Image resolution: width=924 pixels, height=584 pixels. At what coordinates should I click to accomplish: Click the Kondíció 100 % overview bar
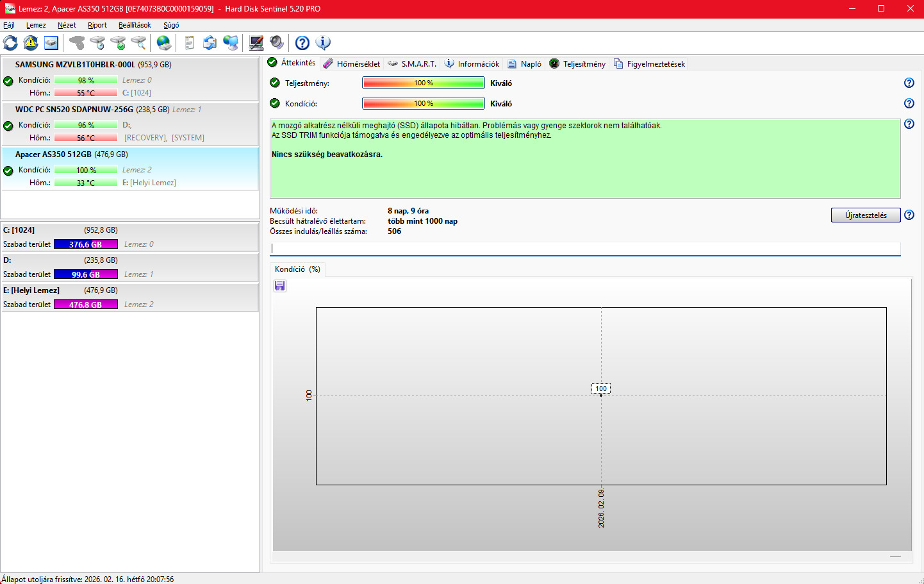coord(424,103)
